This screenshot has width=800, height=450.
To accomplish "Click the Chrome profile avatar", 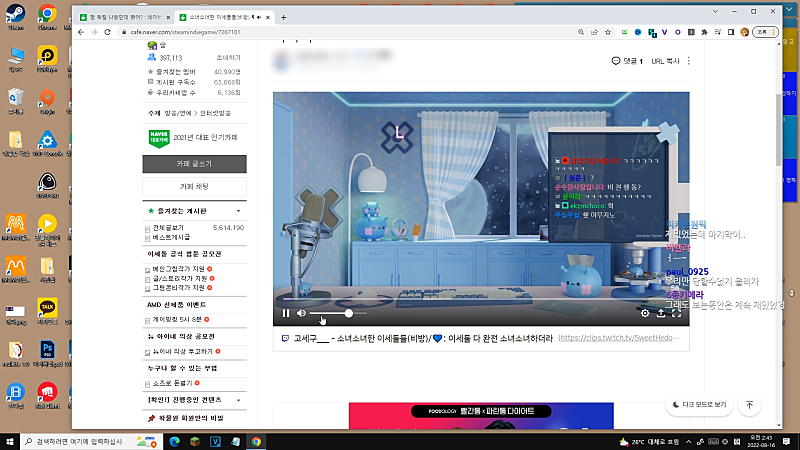I will (x=745, y=32).
